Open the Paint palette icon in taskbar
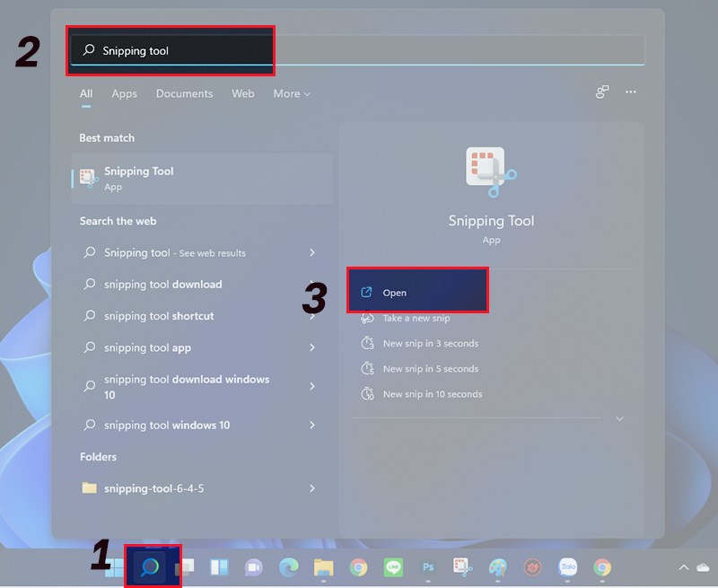This screenshot has height=588, width=718. [498, 567]
